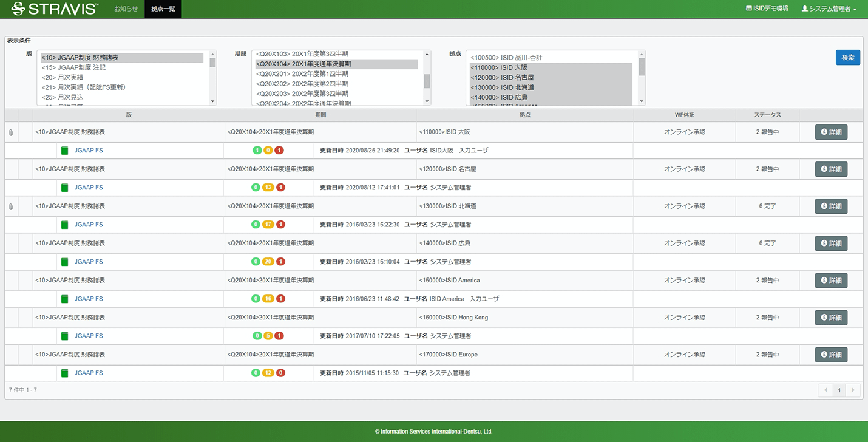Click green sheet icon in row updated 2017/07/10
This screenshot has width=868, height=442.
click(x=65, y=336)
